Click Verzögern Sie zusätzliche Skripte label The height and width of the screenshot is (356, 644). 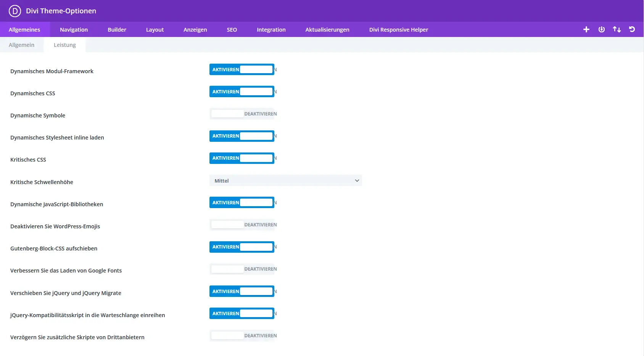(77, 337)
